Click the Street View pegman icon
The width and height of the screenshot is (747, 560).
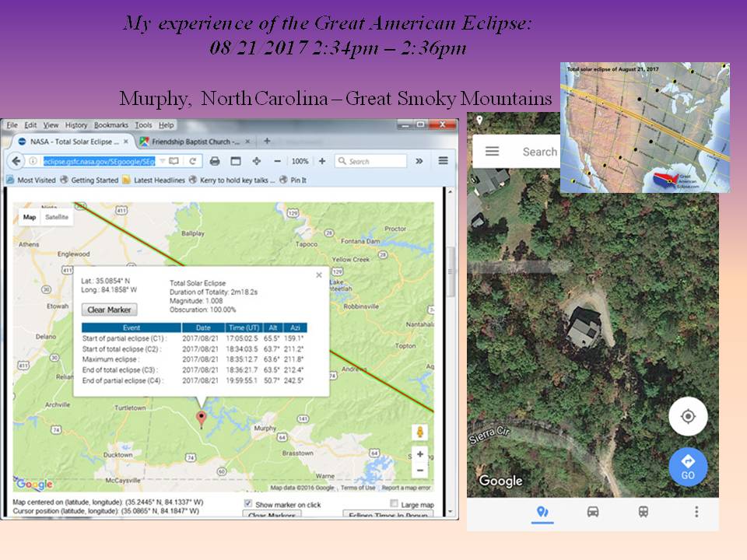point(420,432)
